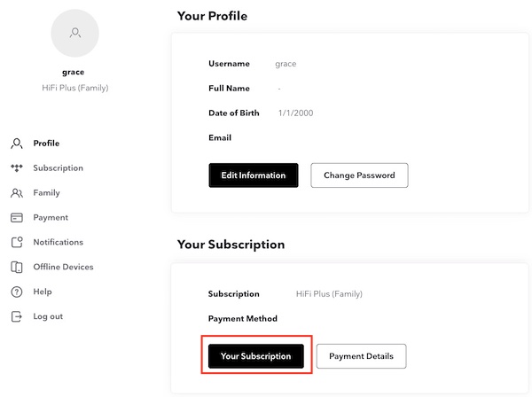Click the TIDAL Subscription icon in sidebar
This screenshot has height=397, width=532.
point(16,168)
